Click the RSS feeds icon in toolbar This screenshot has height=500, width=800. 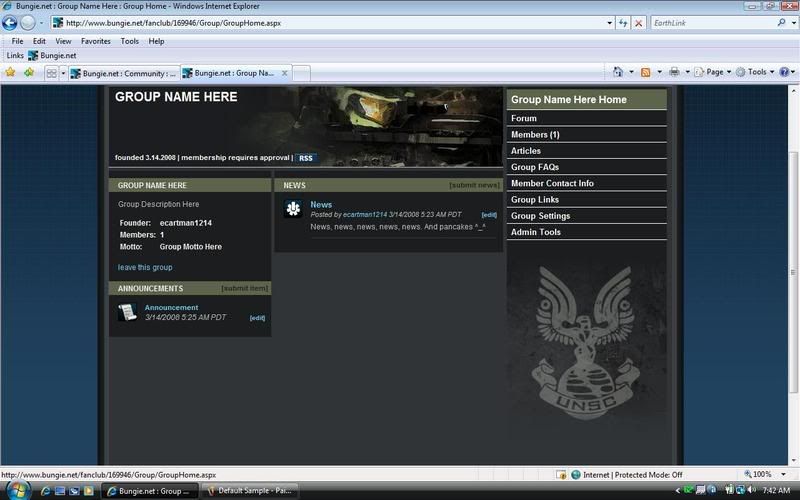(x=646, y=72)
